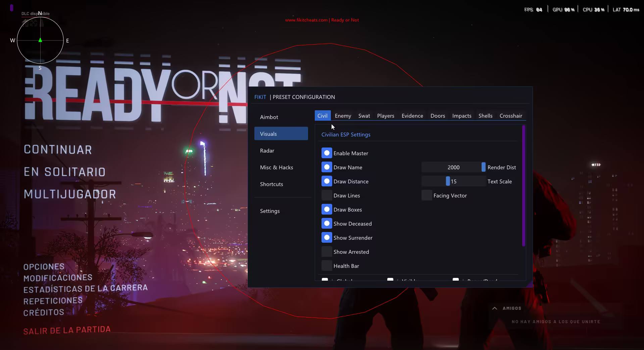The image size is (644, 350).
Task: Toggle Show Arrested option
Action: 327,252
